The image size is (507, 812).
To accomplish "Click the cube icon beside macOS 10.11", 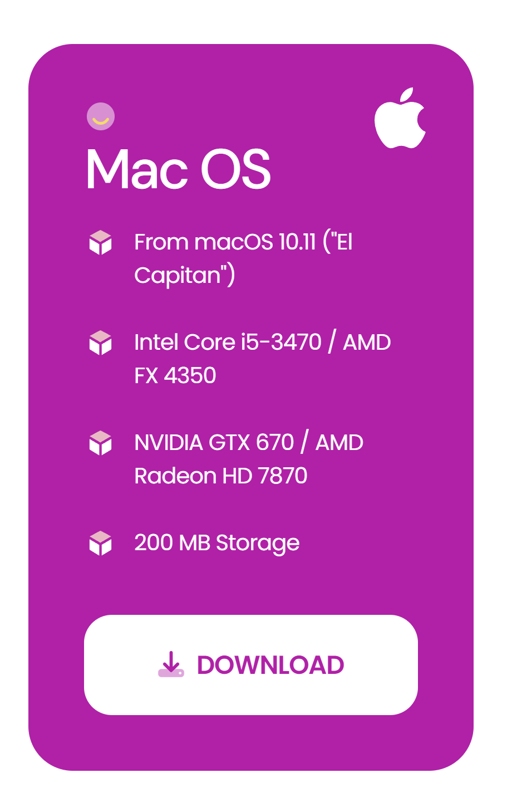I will coord(101,242).
